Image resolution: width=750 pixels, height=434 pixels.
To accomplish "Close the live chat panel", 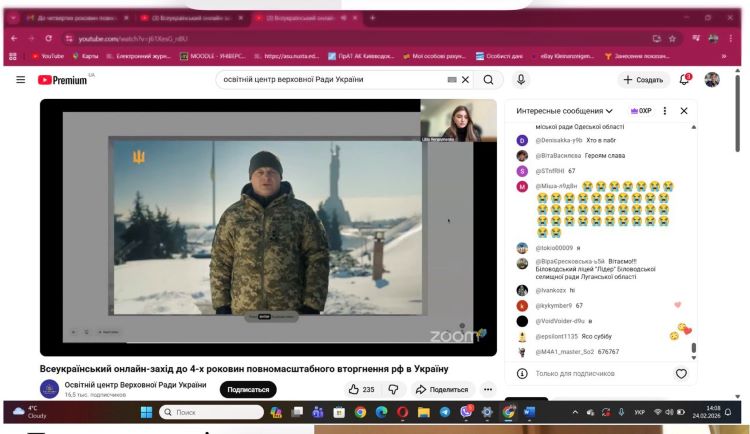I will click(x=684, y=111).
